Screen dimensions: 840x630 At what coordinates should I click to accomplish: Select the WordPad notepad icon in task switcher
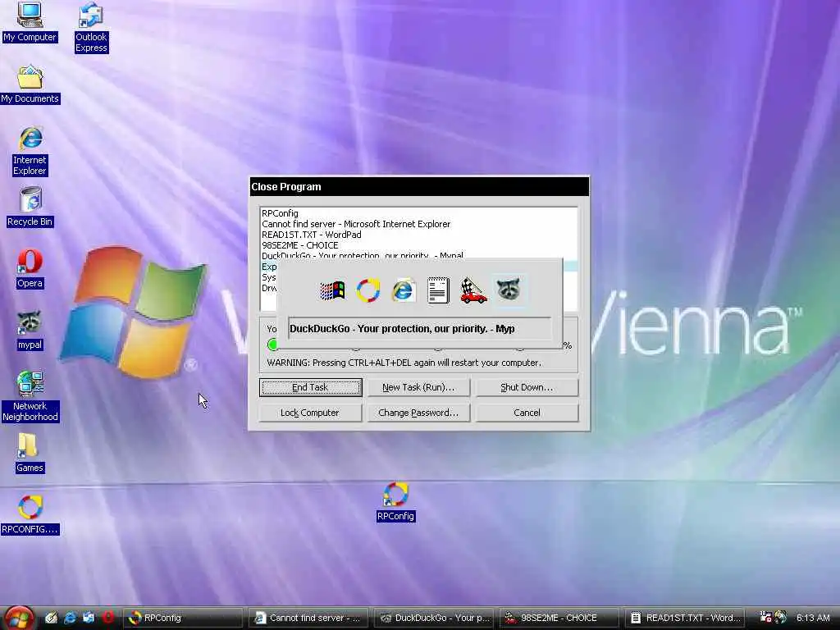click(x=438, y=290)
